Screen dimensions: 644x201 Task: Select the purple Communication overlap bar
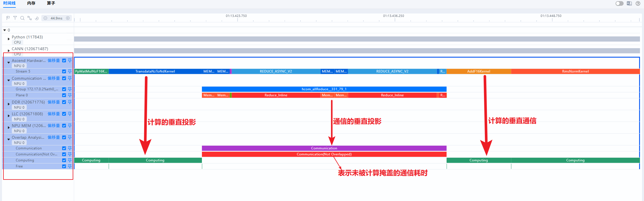(x=324, y=148)
